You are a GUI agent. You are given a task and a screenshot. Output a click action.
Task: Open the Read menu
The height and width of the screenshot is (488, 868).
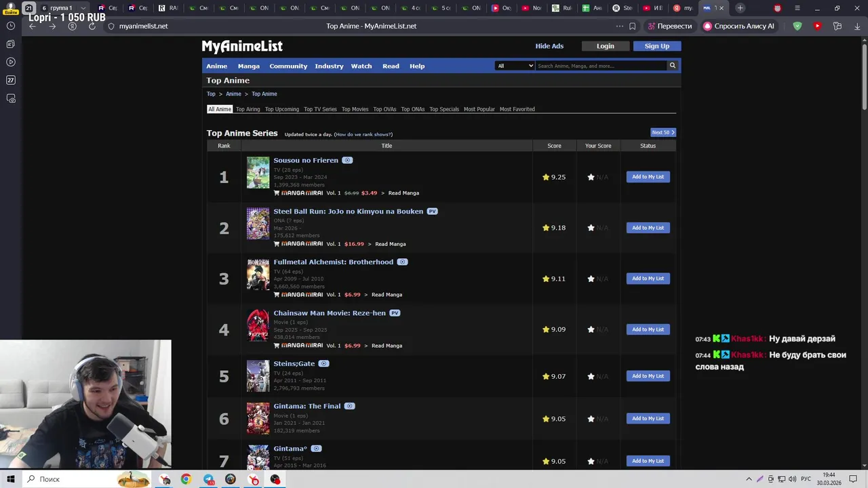391,66
